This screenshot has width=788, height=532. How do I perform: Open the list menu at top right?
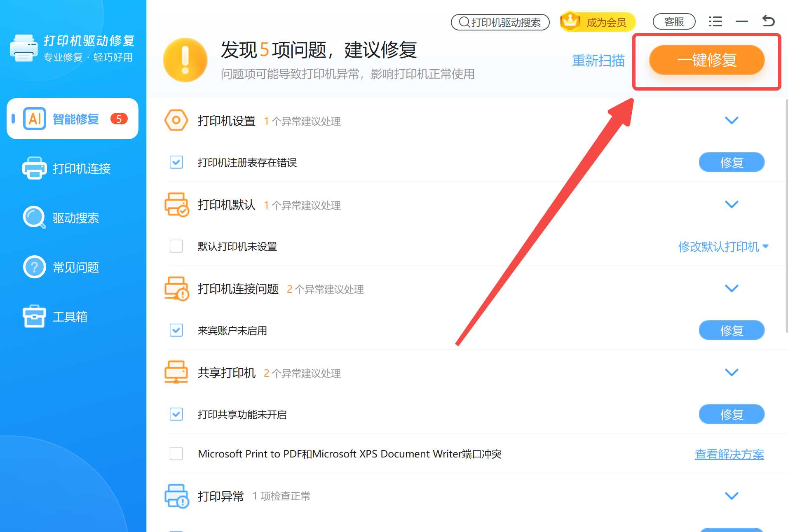(x=715, y=21)
